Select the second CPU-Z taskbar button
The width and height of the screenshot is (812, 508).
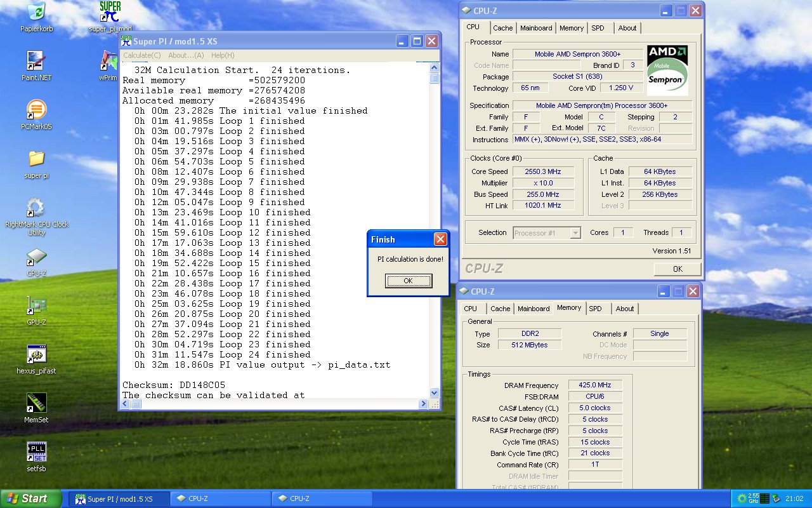(322, 498)
